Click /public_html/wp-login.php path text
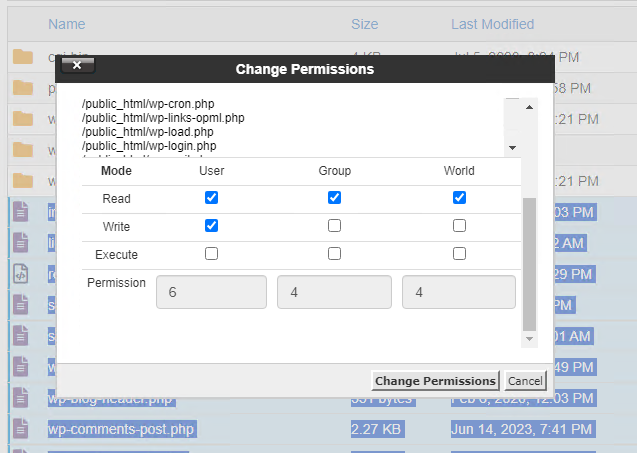Screen dimensions: 637x453 point(149,146)
